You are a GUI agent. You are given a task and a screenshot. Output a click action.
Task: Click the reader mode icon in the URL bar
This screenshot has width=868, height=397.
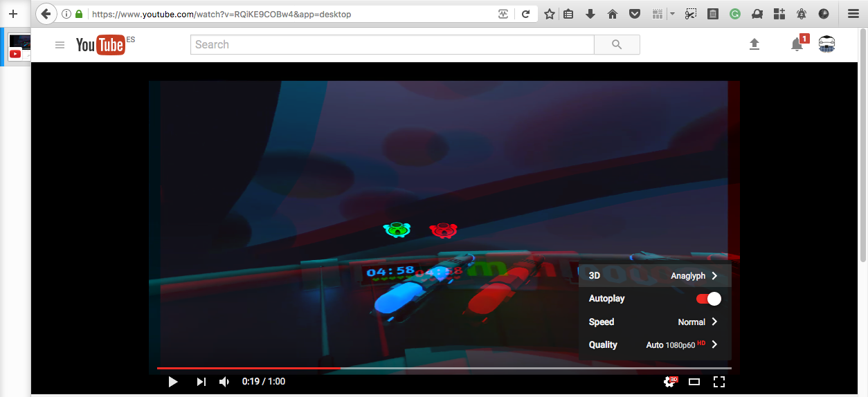(505, 14)
